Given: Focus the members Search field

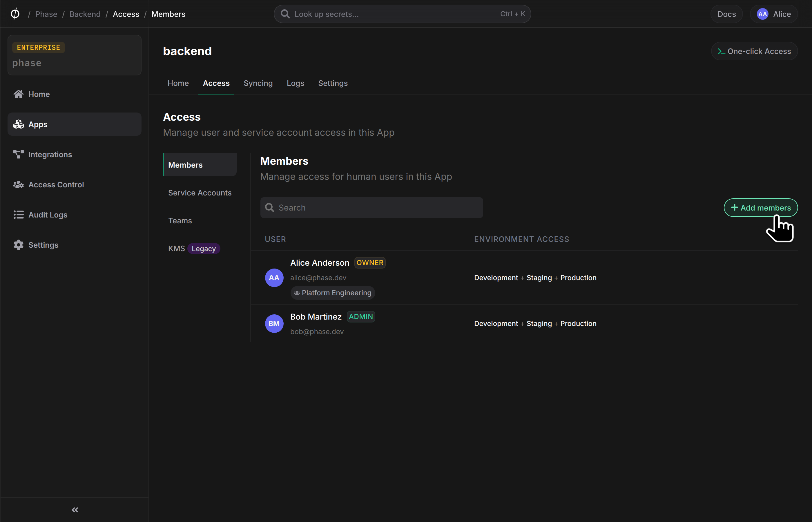Looking at the screenshot, I should (371, 207).
